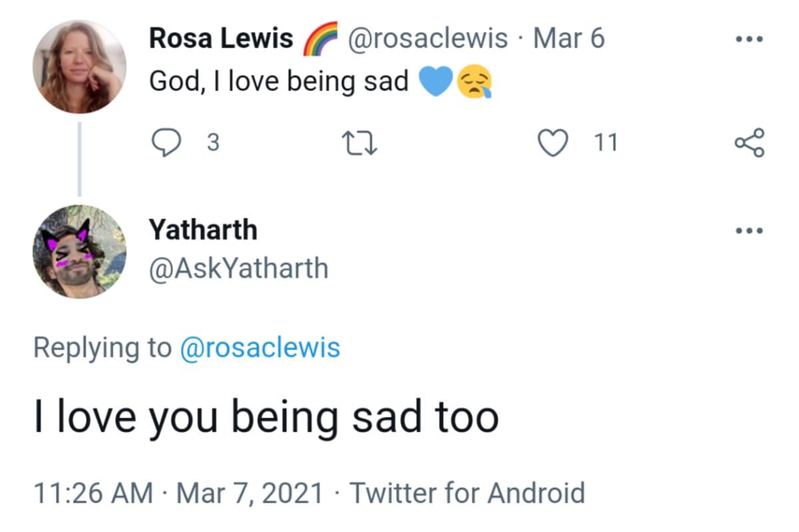This screenshot has width=799, height=532.
Task: Click the Rosa Lewis display name
Action: 220,39
